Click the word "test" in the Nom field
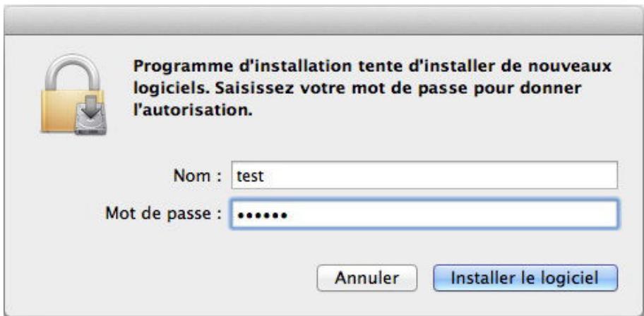Viewport: 644px width, 316px height. click(252, 178)
